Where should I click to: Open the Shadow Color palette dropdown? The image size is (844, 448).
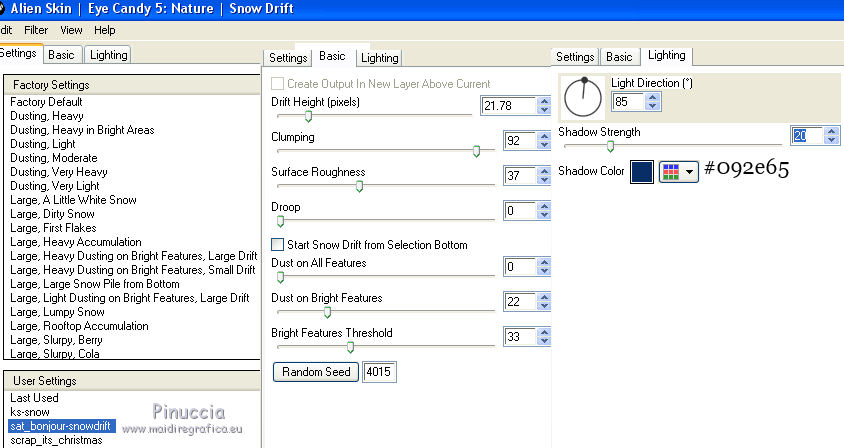(679, 172)
